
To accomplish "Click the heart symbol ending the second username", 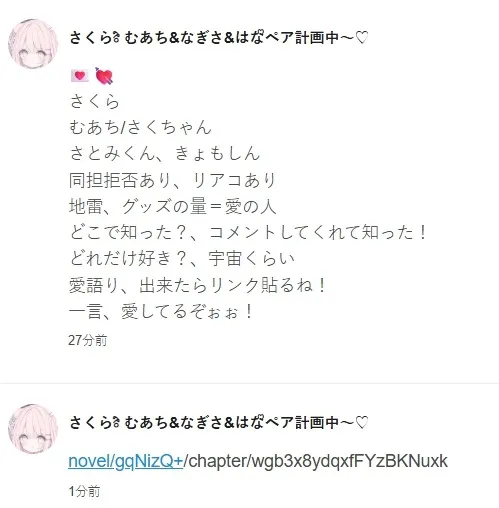I will point(362,422).
